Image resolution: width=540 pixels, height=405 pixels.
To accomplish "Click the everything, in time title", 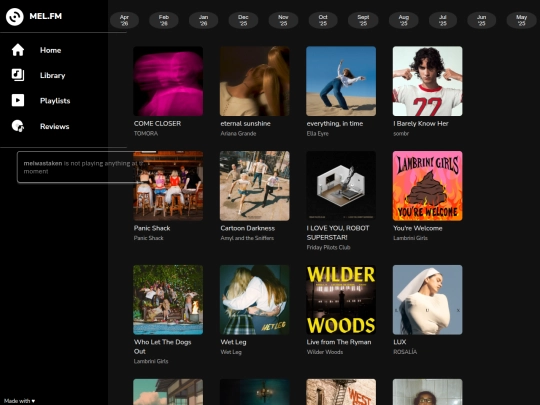I will pos(335,124).
